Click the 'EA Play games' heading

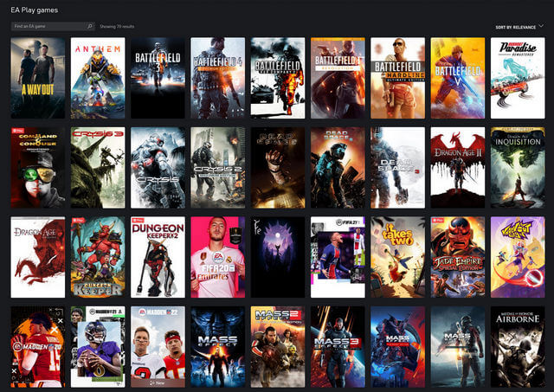(35, 10)
